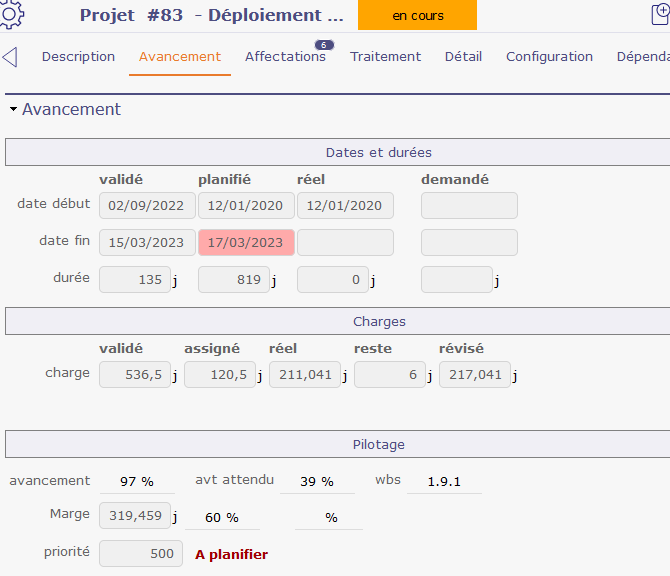Click the 'A planifier' red label
670x576 pixels.
pos(231,554)
